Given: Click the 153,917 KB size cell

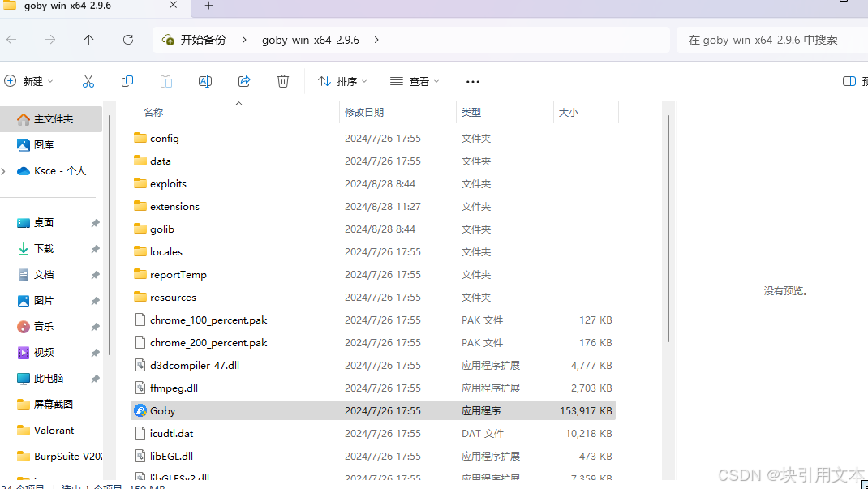Looking at the screenshot, I should point(586,410).
